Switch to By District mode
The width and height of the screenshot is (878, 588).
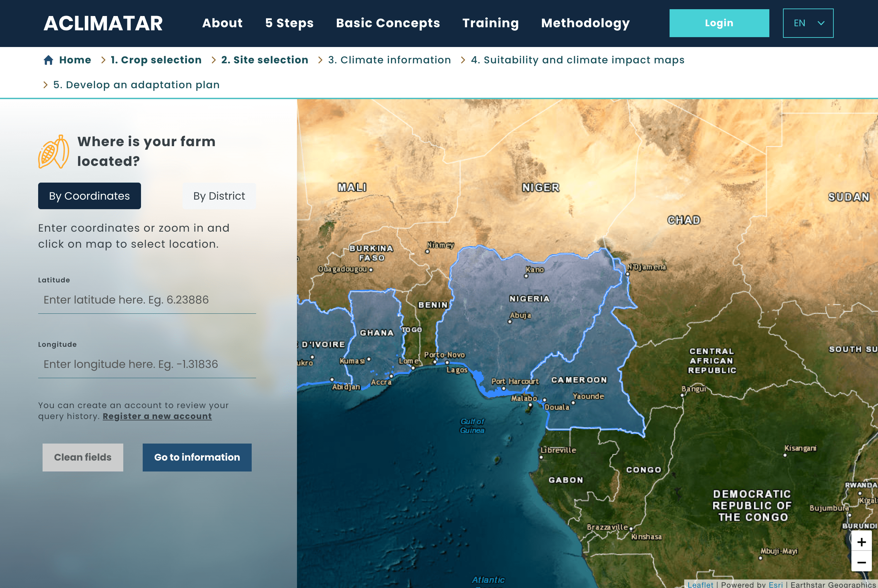point(219,196)
